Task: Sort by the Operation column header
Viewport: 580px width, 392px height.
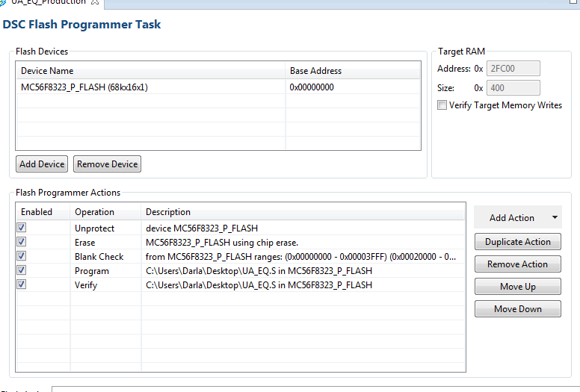Action: click(x=95, y=211)
